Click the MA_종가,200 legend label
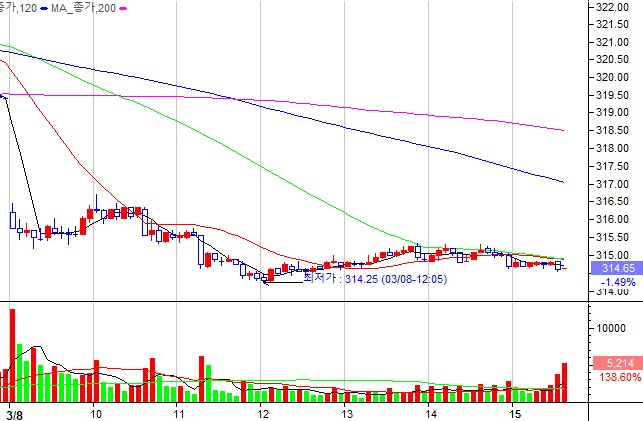 83,8
